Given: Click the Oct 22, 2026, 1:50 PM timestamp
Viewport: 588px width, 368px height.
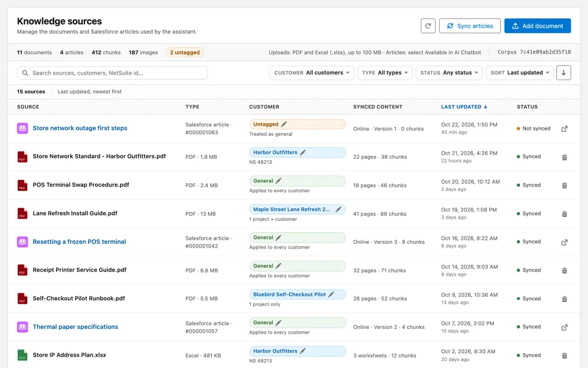Looking at the screenshot, I should (469, 125).
